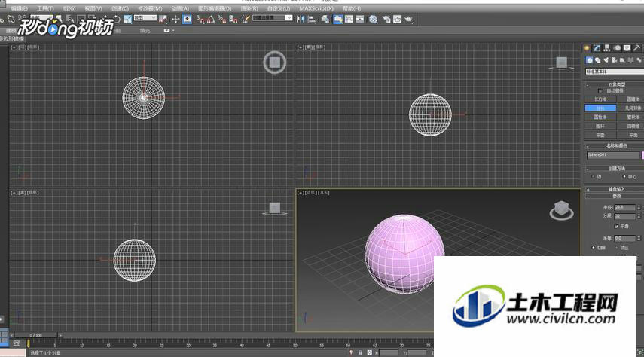
Task: Switch to the Hierarchy command panel tab
Action: pos(606,48)
